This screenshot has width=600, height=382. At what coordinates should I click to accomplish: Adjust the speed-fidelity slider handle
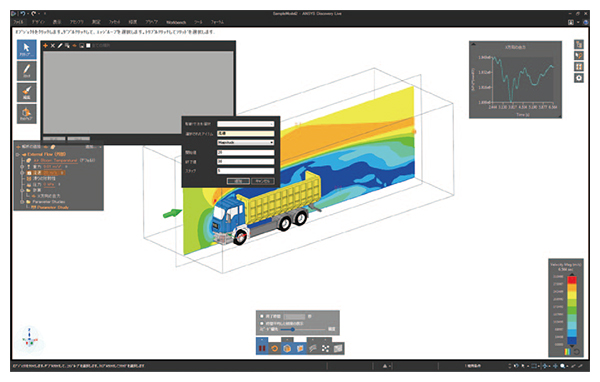[293, 329]
